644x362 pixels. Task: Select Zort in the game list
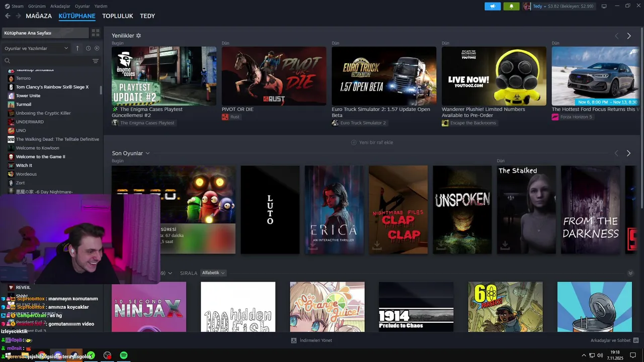[20, 183]
